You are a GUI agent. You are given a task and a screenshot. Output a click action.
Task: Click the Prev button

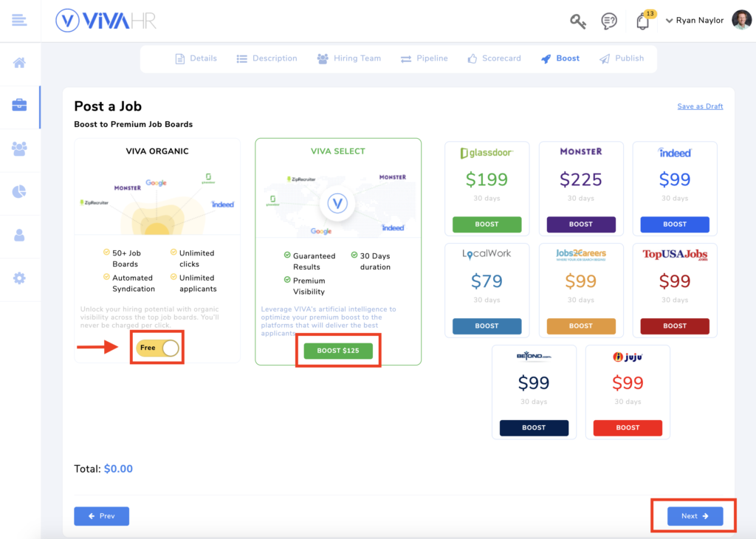click(x=101, y=516)
